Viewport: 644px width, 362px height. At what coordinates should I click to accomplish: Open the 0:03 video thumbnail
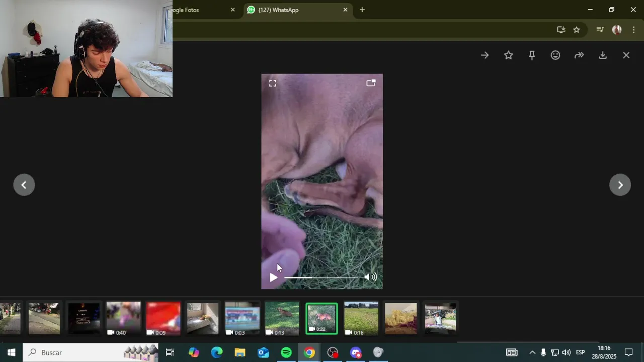tap(242, 318)
